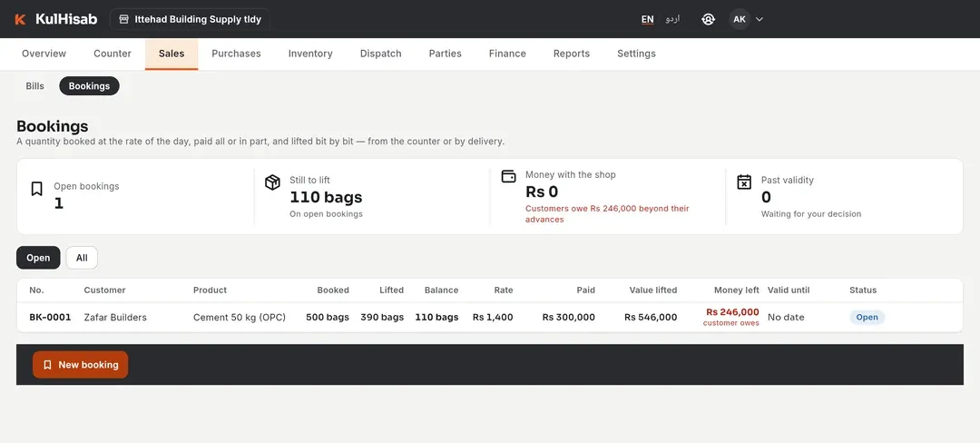
Task: Open booking BK-0001
Action: tap(50, 318)
